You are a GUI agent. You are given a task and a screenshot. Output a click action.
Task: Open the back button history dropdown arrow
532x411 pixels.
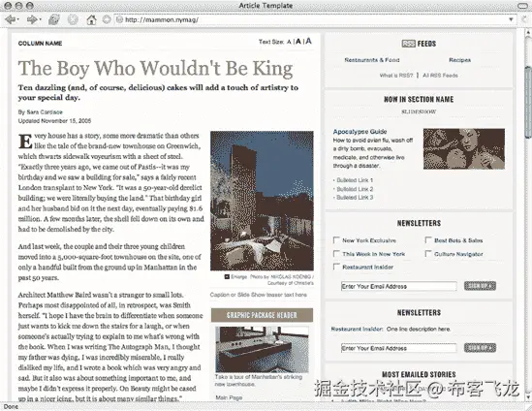(18, 19)
